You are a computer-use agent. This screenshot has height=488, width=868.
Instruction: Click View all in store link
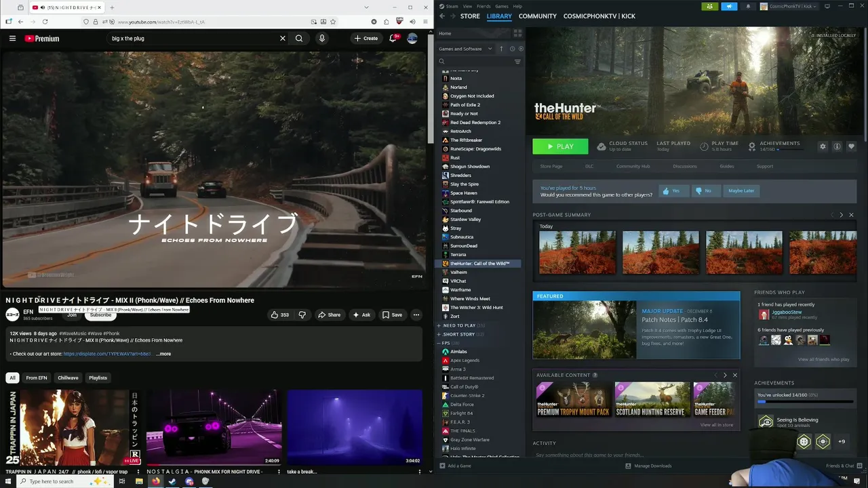[717, 425]
